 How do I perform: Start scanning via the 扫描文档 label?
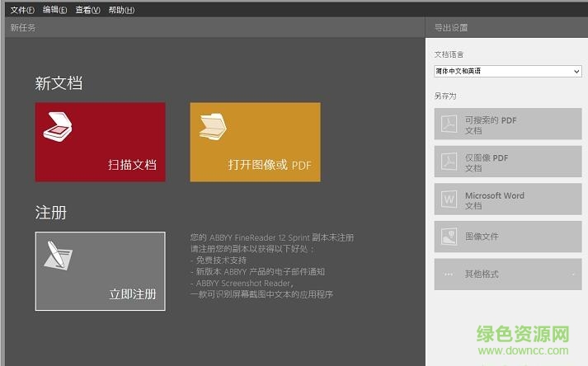click(x=132, y=165)
